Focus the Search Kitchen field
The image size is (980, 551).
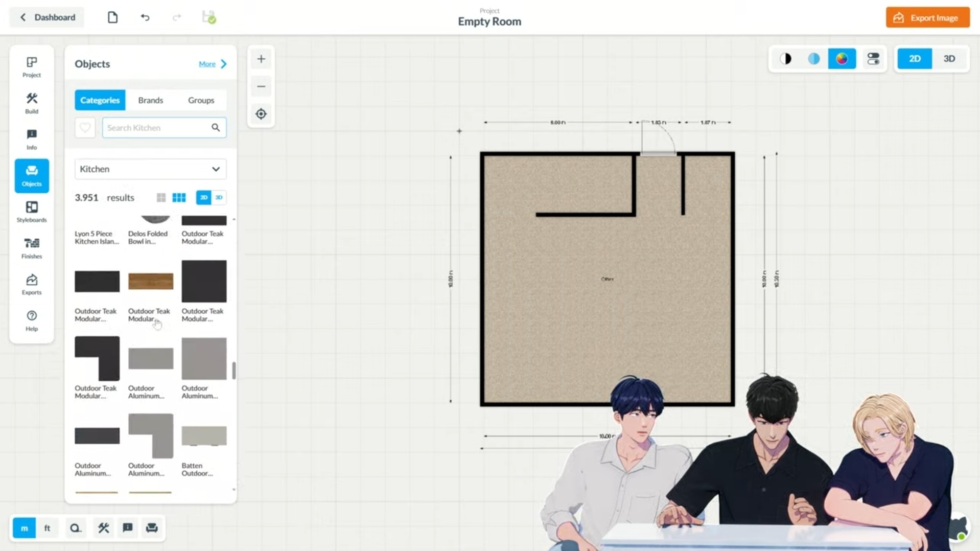click(x=164, y=128)
